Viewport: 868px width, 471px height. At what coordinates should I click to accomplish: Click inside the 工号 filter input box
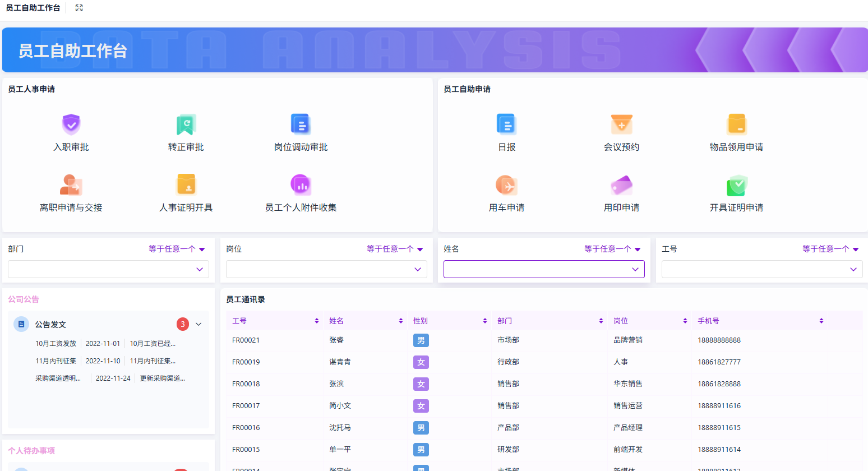pyautogui.click(x=761, y=269)
